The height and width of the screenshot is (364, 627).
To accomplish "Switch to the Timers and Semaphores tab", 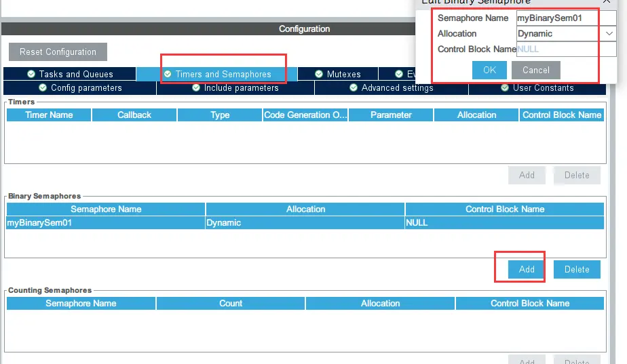I will 216,74.
